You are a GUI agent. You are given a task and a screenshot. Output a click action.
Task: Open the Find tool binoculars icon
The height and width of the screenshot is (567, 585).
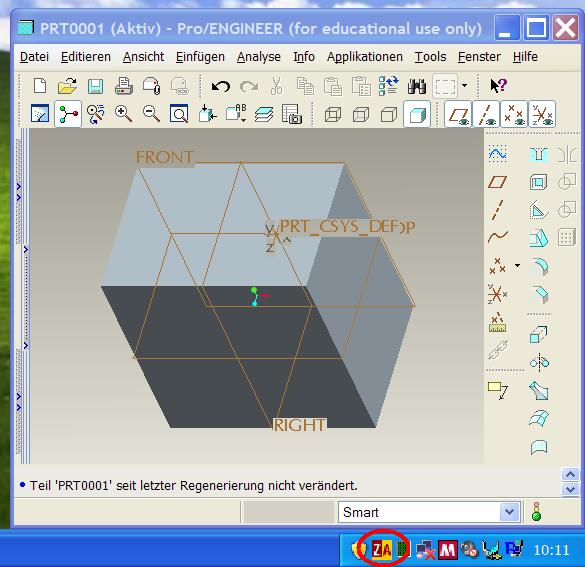point(417,86)
